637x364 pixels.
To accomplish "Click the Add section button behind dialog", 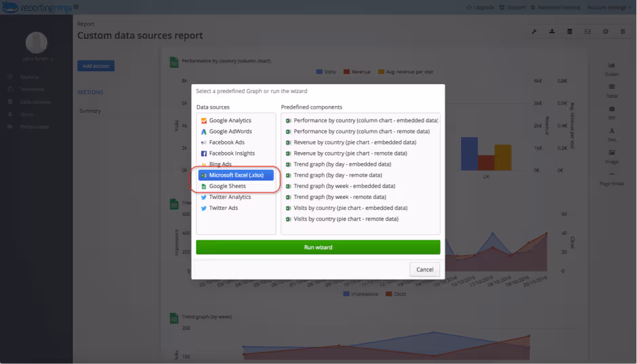I will pos(96,66).
